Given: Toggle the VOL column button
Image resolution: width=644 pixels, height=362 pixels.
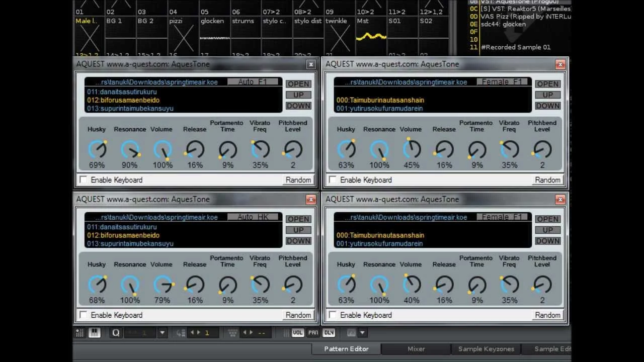Looking at the screenshot, I should pyautogui.click(x=298, y=332).
